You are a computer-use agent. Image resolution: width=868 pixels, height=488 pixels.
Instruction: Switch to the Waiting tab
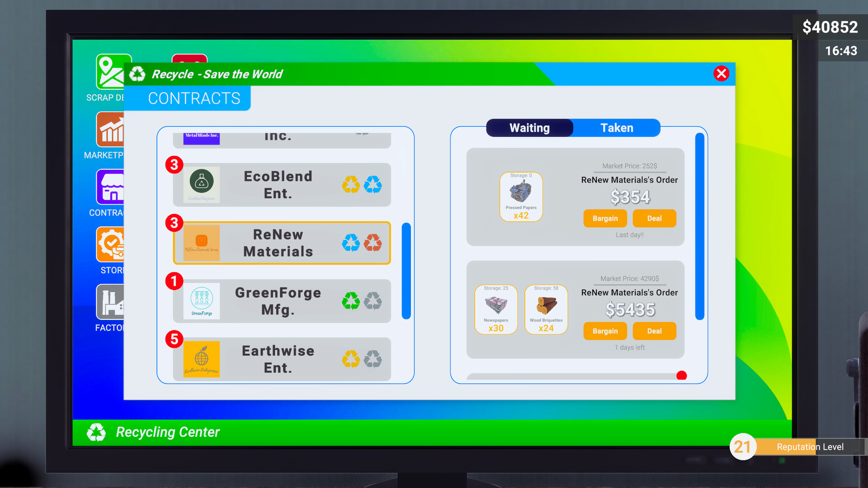click(529, 127)
